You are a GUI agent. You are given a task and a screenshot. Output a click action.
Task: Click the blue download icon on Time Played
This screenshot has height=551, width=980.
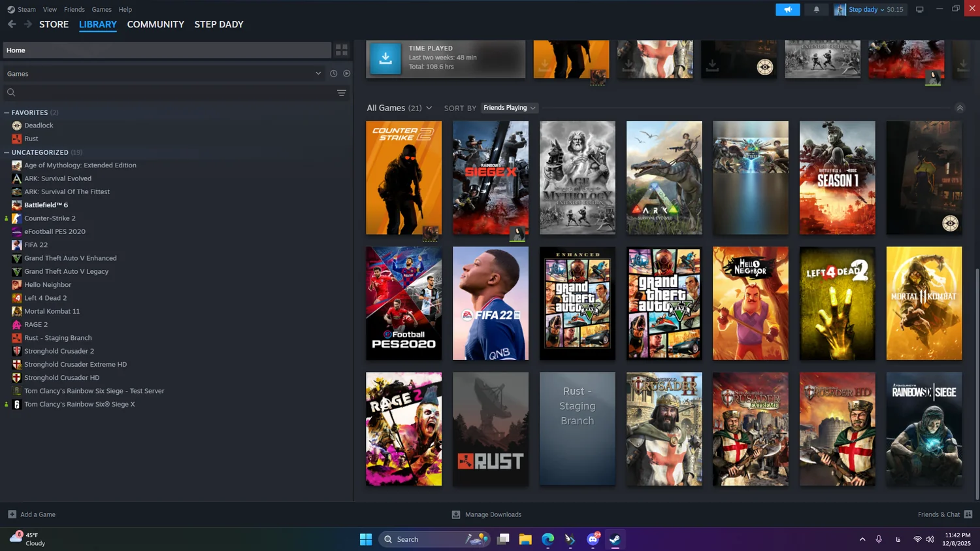coord(385,58)
